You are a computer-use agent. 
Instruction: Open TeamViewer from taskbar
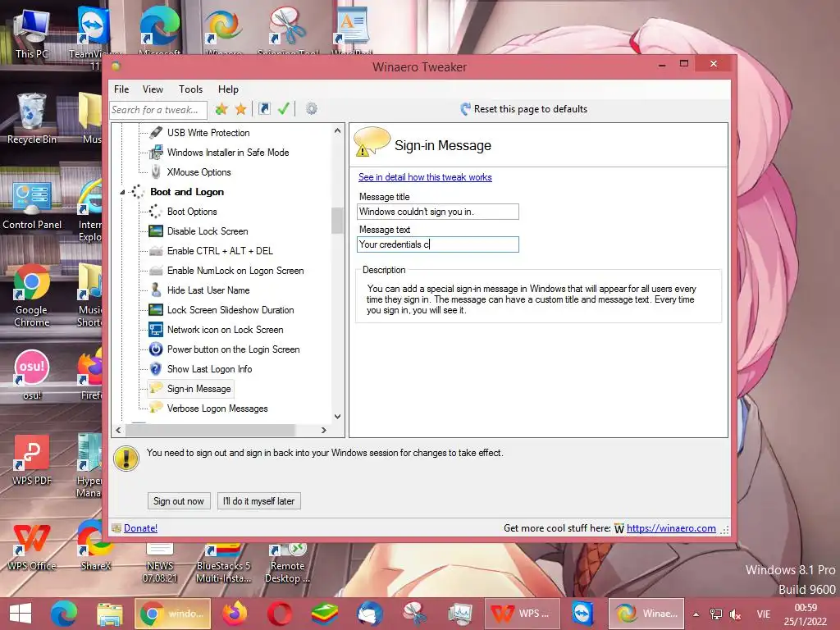tap(582, 614)
